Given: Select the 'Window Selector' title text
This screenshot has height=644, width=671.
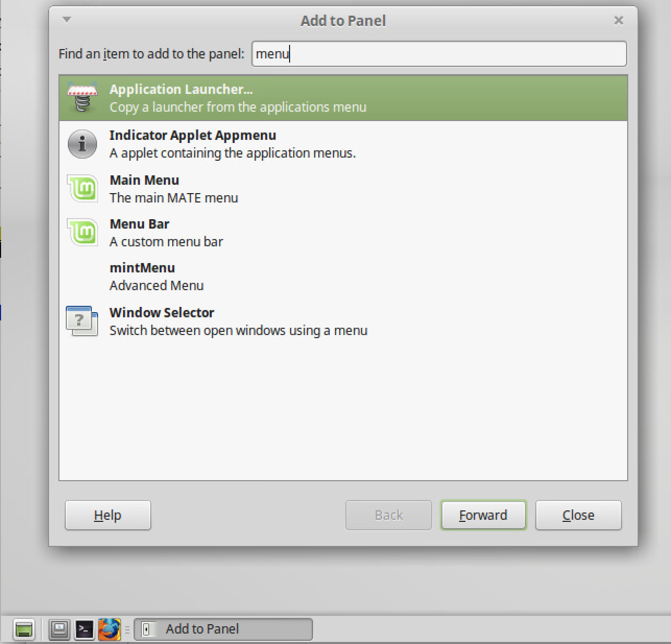Looking at the screenshot, I should tap(162, 313).
